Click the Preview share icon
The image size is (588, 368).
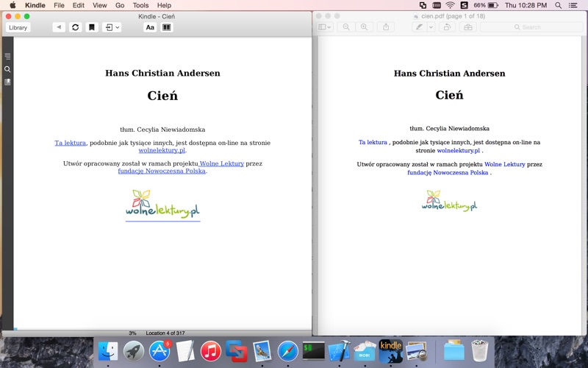(386, 27)
